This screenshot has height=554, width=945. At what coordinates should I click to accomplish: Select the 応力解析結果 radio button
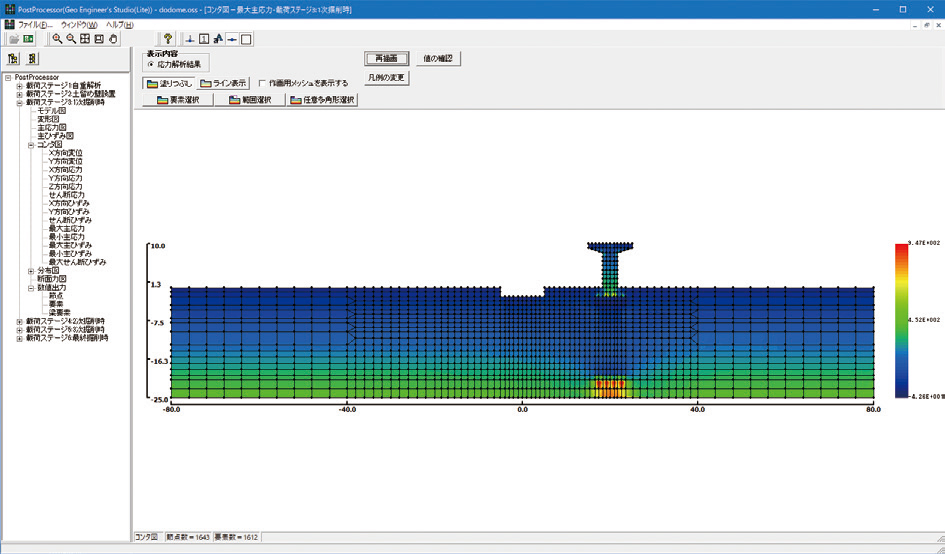click(x=151, y=64)
